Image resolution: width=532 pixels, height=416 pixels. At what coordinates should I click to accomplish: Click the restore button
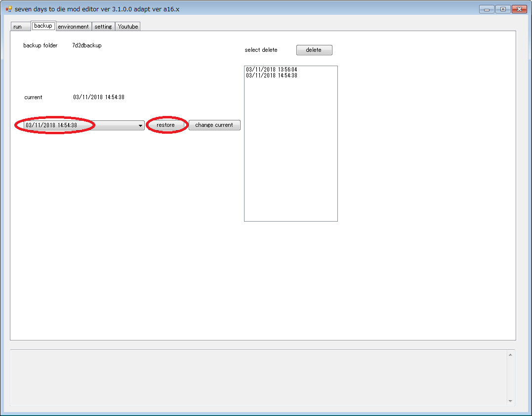pos(166,125)
